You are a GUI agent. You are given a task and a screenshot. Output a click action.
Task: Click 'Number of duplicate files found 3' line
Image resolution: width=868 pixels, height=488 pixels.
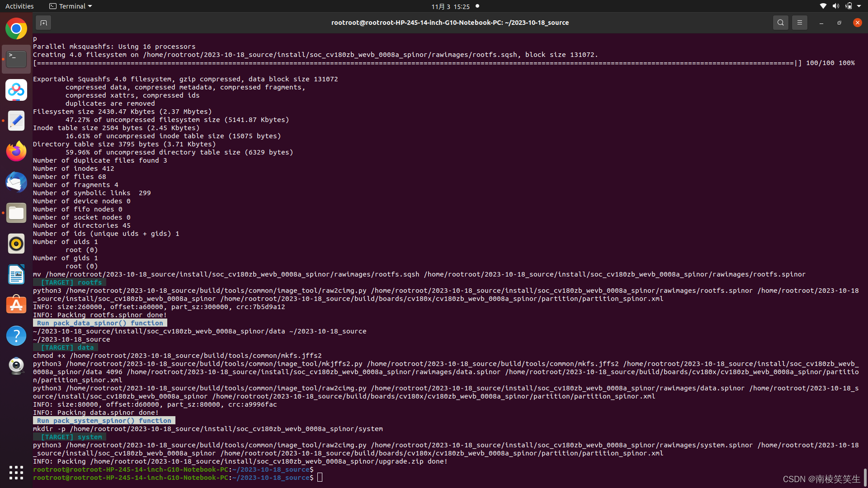tap(100, 160)
